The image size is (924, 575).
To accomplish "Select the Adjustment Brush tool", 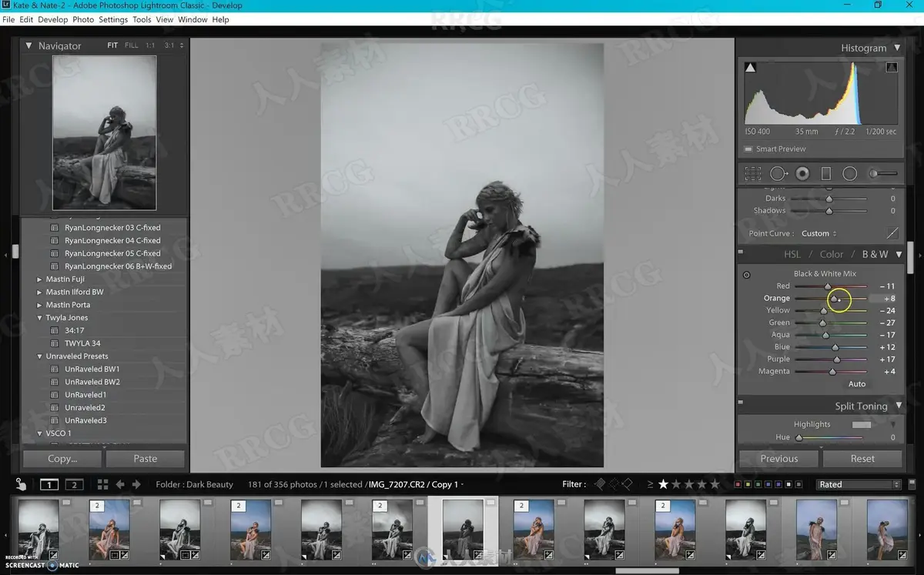I will 883,174.
